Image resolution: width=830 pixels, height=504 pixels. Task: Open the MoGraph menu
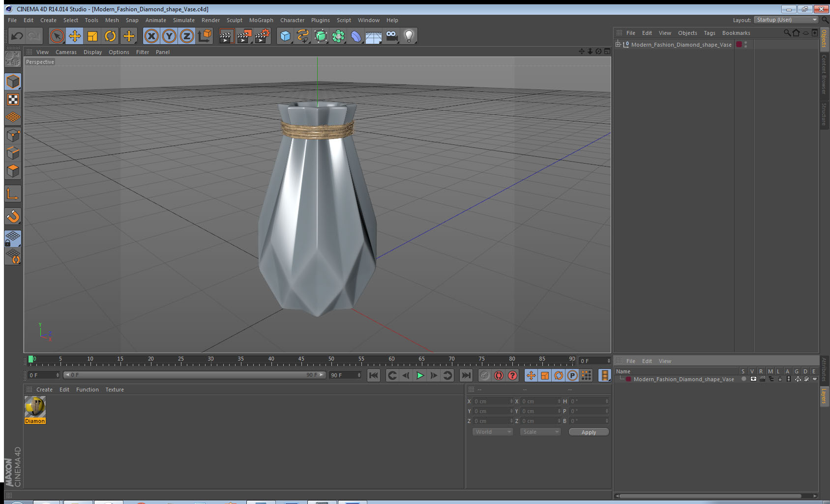261,20
